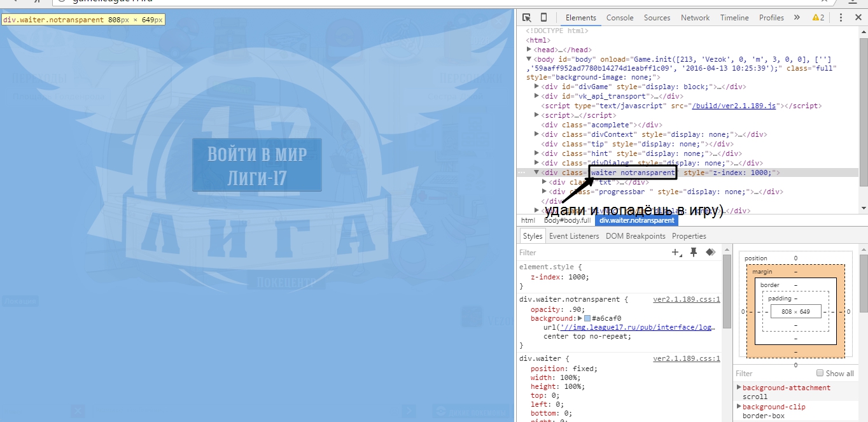The width and height of the screenshot is (868, 422).
Task: Open ver2.1.189.css:1 link for div.waiter.notransparent
Action: pos(687,299)
